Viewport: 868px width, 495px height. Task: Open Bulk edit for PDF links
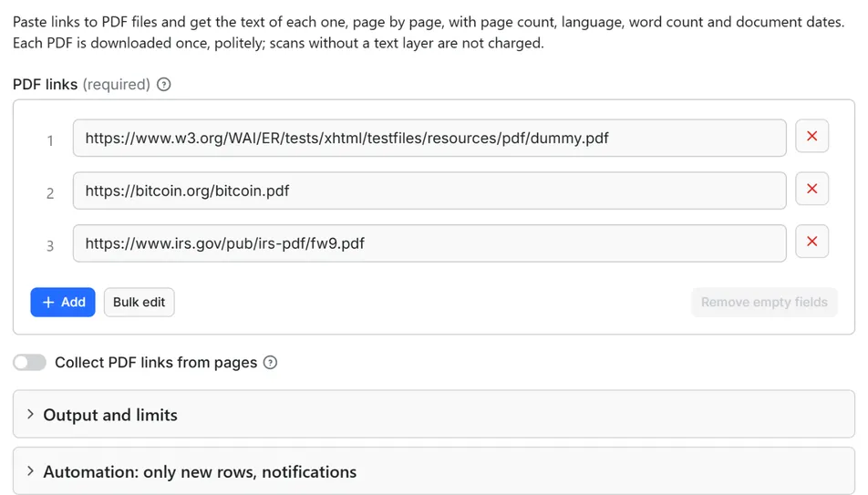pos(139,303)
